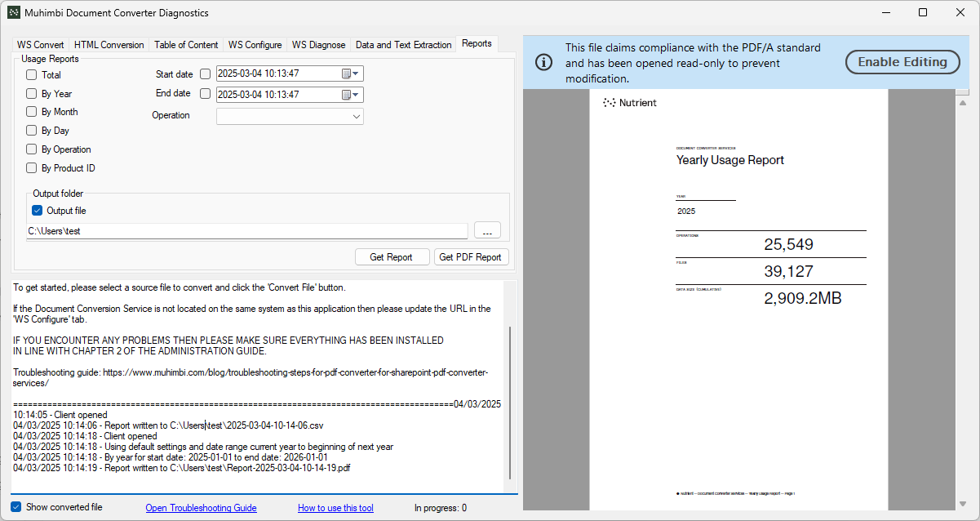Switch to the WS Configure tab

255,45
